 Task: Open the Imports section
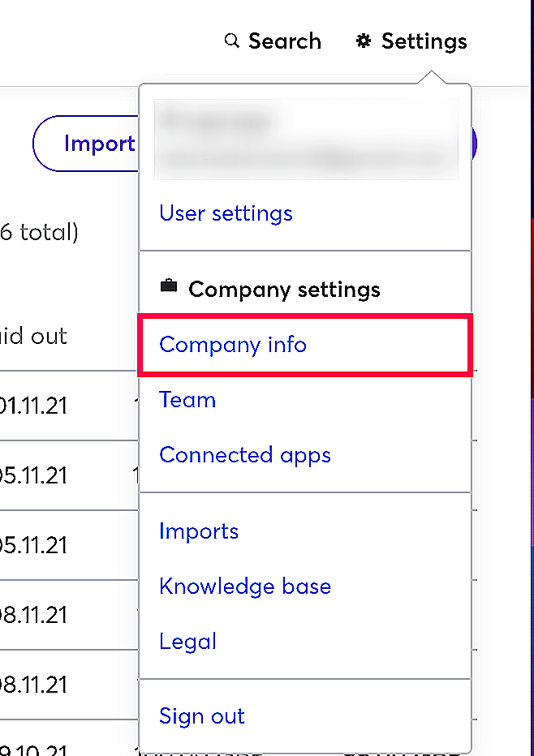pos(199,530)
